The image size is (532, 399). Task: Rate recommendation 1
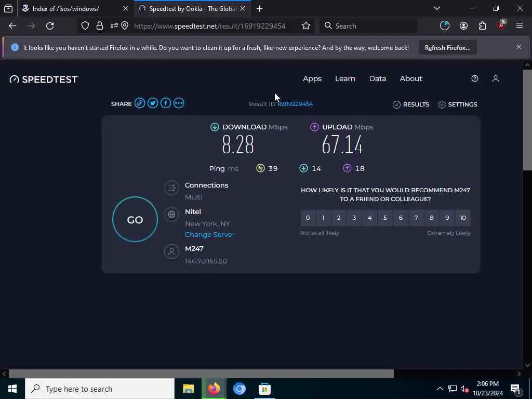coord(323,218)
